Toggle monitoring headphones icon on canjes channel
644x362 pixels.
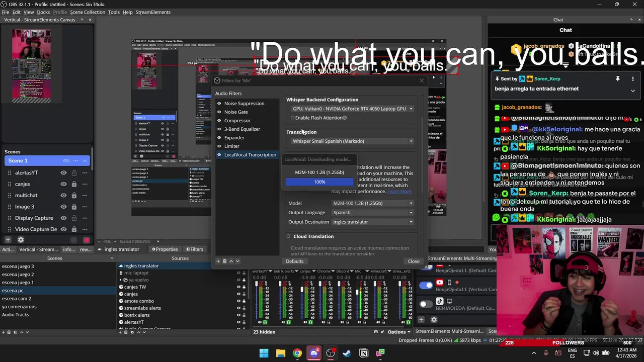click(310, 322)
